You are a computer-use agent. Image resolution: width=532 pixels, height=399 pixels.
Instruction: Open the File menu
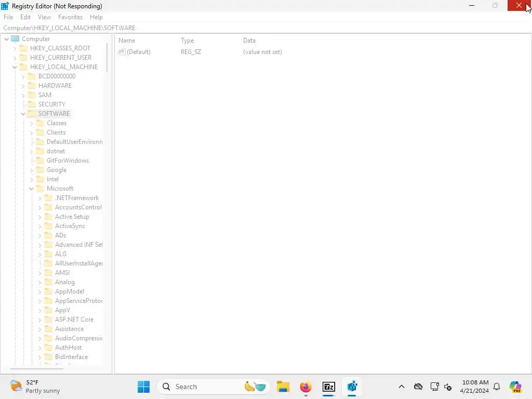(8, 17)
